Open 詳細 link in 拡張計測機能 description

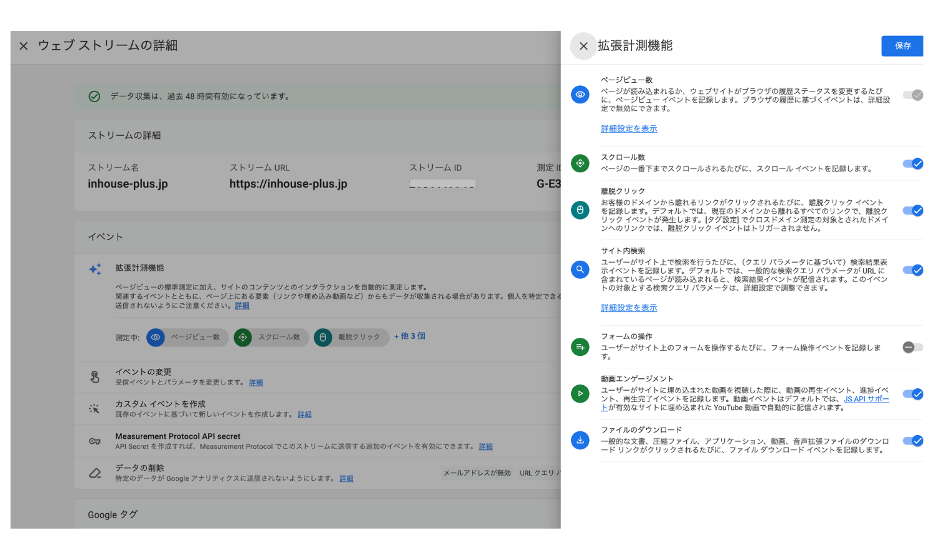click(242, 306)
